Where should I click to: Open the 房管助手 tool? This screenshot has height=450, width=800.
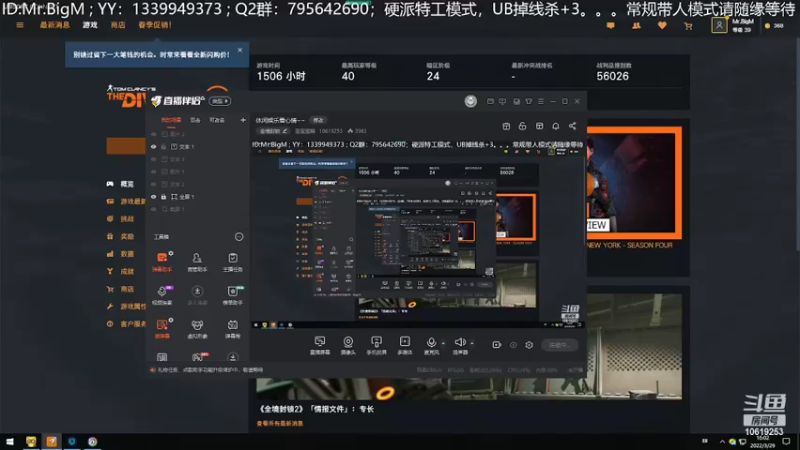[197, 261]
